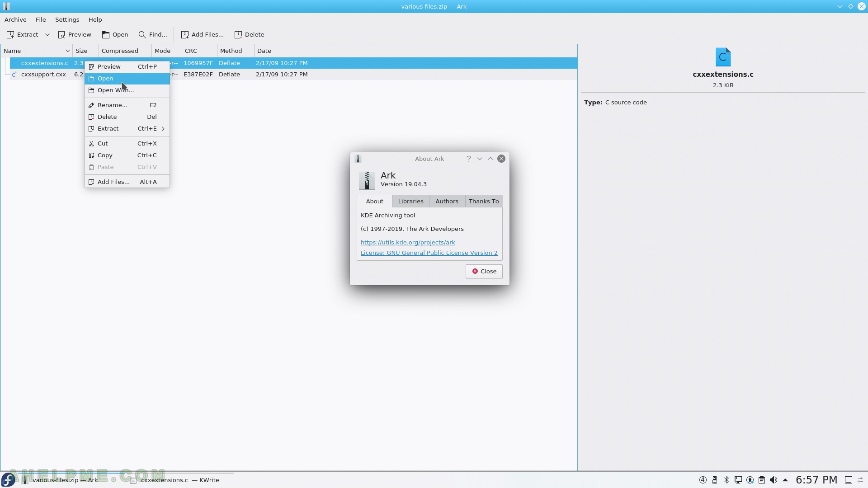Click the Add Files toolbar icon

[185, 35]
